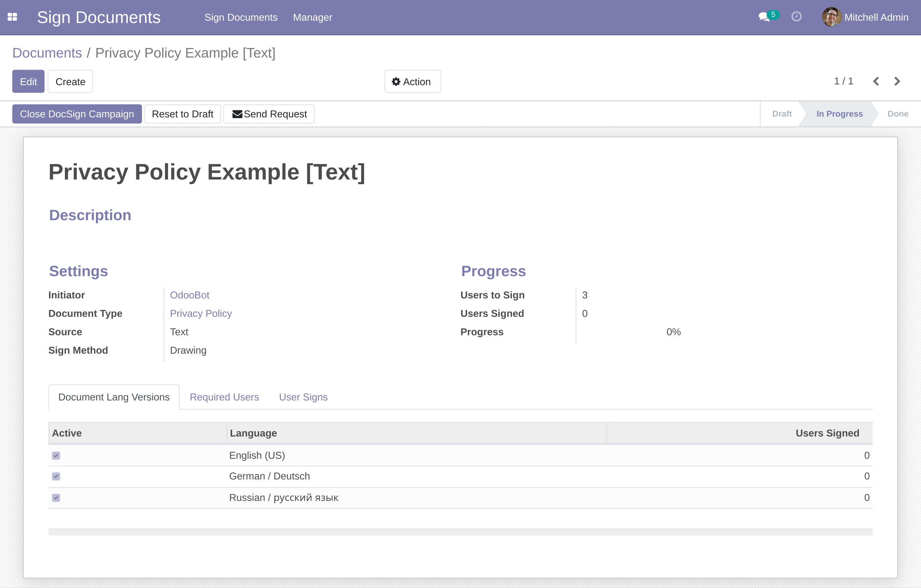
Task: Open the Sign Documents top menu
Action: pyautogui.click(x=241, y=17)
